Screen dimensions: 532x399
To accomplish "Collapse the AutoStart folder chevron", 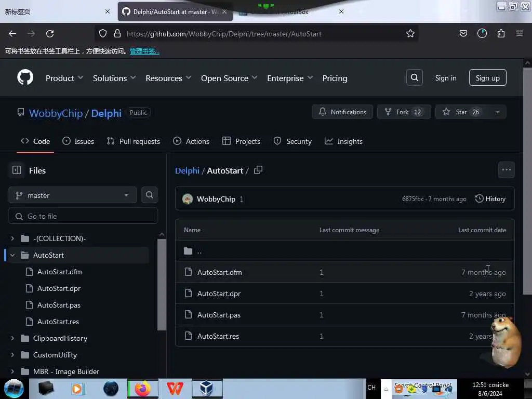I will tap(12, 255).
